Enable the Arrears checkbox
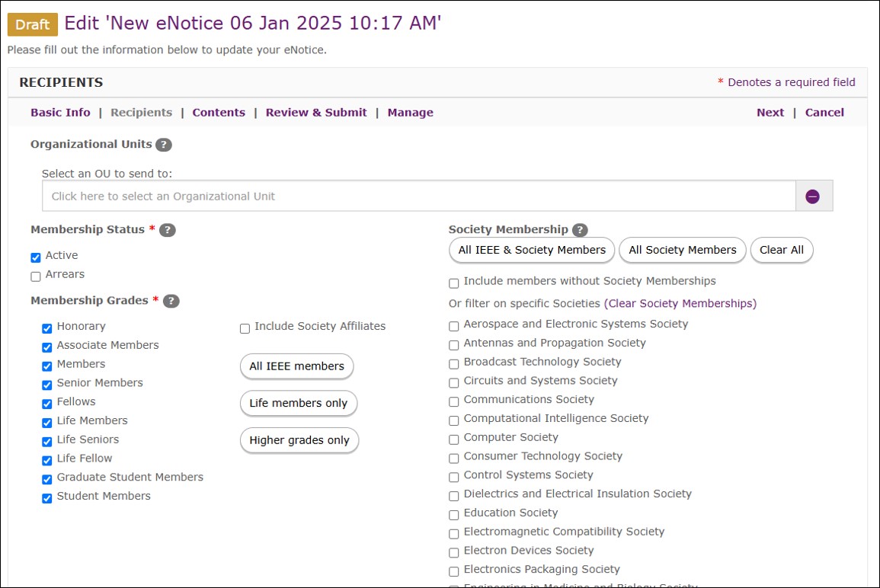 [x=36, y=276]
